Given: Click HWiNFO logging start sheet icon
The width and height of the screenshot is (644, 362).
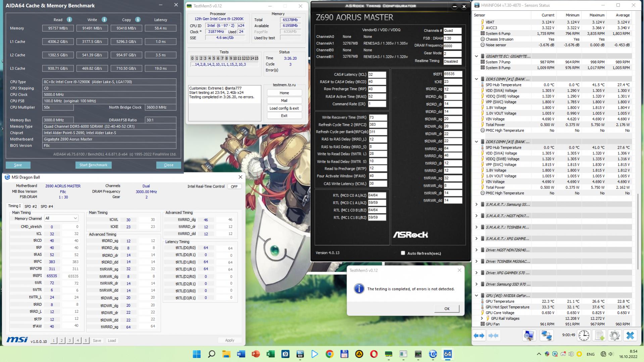Looking at the screenshot, I should (x=599, y=335).
